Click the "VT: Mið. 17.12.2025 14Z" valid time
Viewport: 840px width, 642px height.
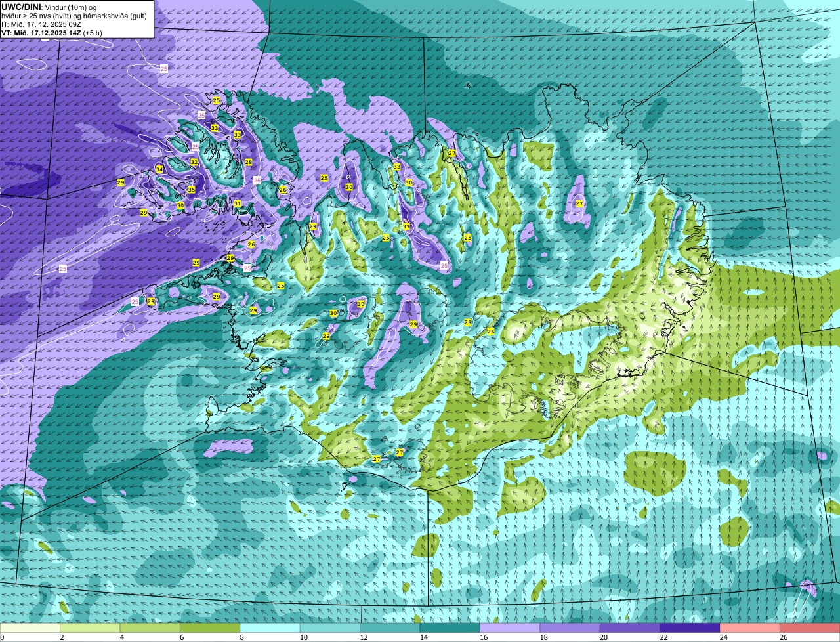click(x=42, y=32)
